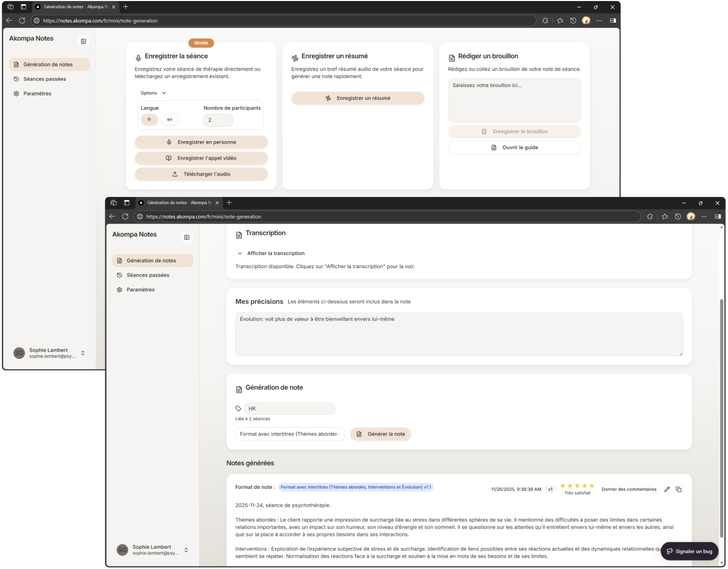This screenshot has height=569, width=728.
Task: Click the tag icon beside the HK field
Action: pos(238,408)
